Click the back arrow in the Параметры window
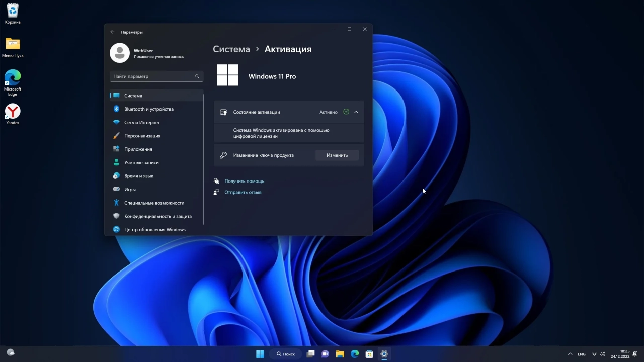644x362 pixels. 112,32
